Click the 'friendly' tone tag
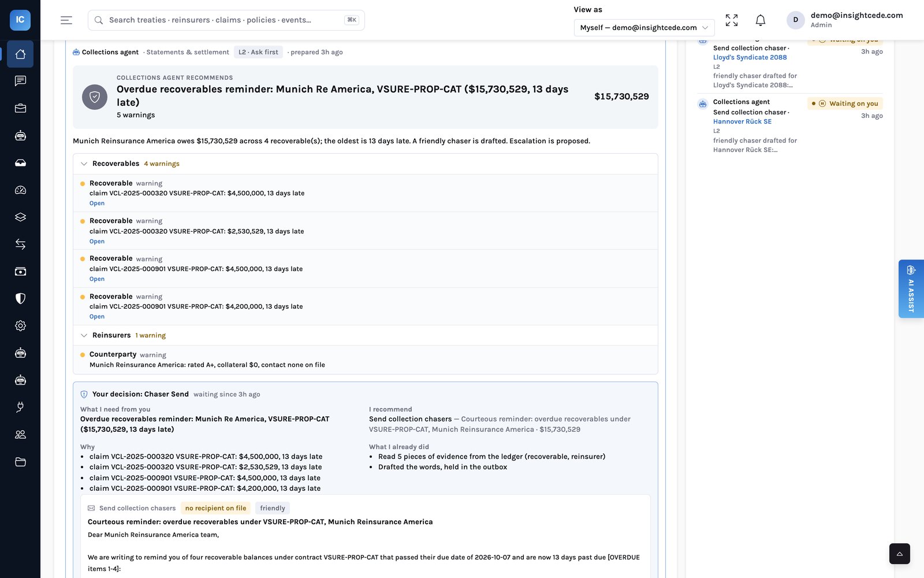Image resolution: width=924 pixels, height=578 pixels. tap(273, 508)
